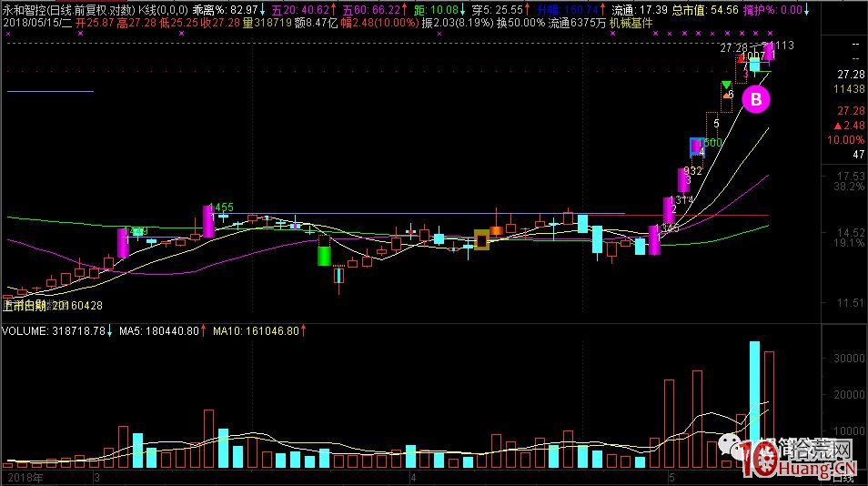Screen dimensions: 868x486
Task: Click the close price 收27.28
Action: click(220, 24)
